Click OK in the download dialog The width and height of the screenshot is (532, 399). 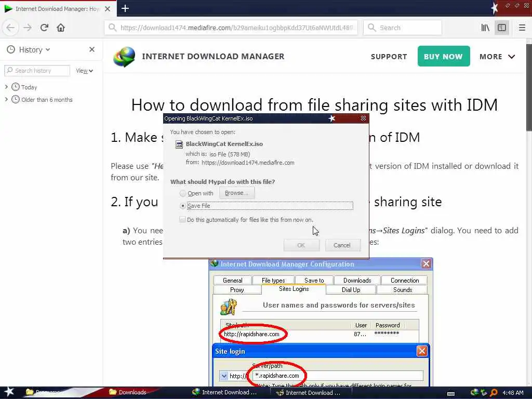click(x=301, y=245)
